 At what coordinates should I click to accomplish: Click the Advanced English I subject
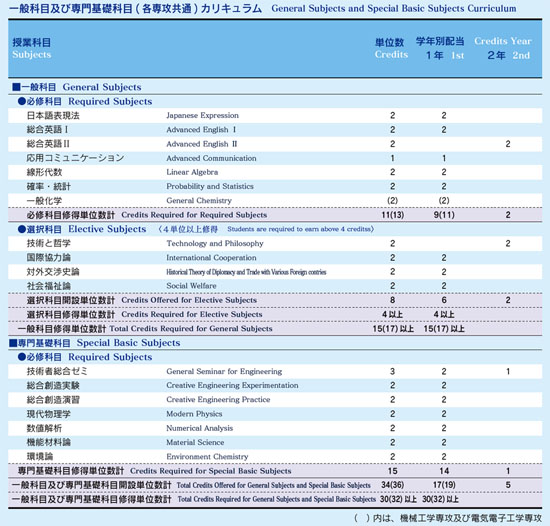pos(201,130)
